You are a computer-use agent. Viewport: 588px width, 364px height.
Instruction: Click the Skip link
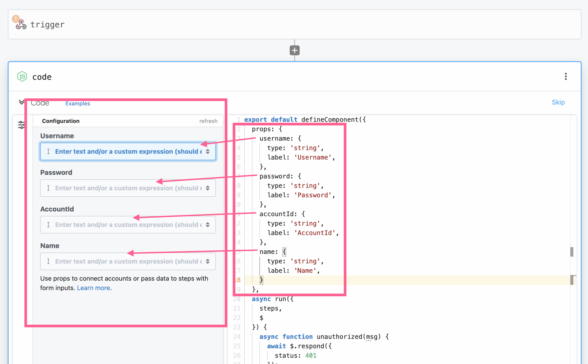[x=558, y=102]
